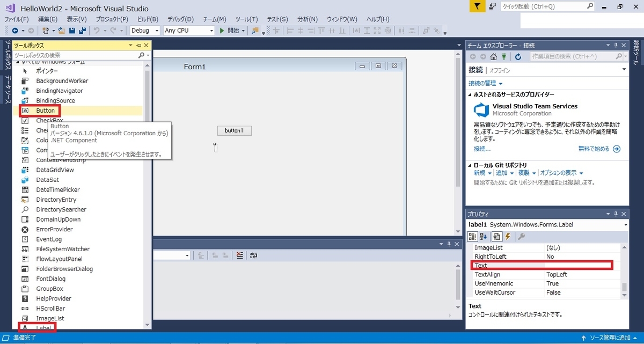Viewport: 644px width, 344px height.
Task: Open the ファイル(F) menu
Action: (16, 19)
